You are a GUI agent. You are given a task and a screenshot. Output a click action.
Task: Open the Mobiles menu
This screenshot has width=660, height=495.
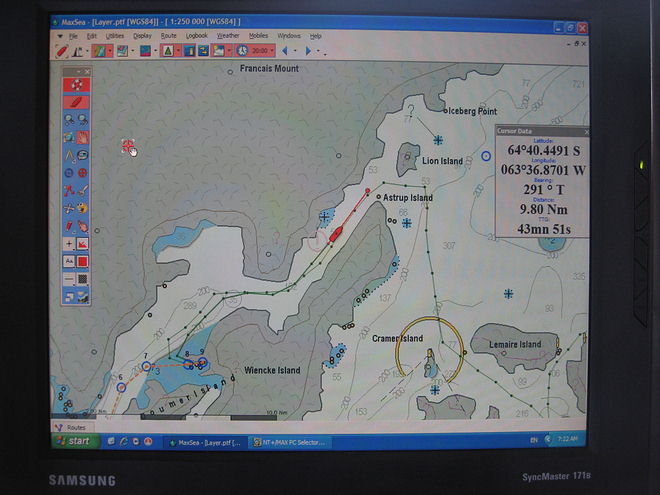[258, 36]
